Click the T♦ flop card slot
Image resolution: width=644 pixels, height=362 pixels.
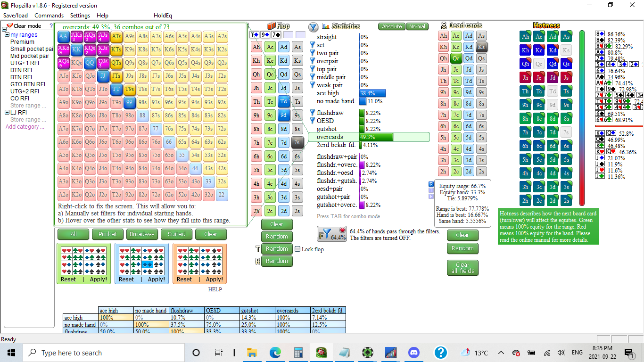tap(254, 35)
